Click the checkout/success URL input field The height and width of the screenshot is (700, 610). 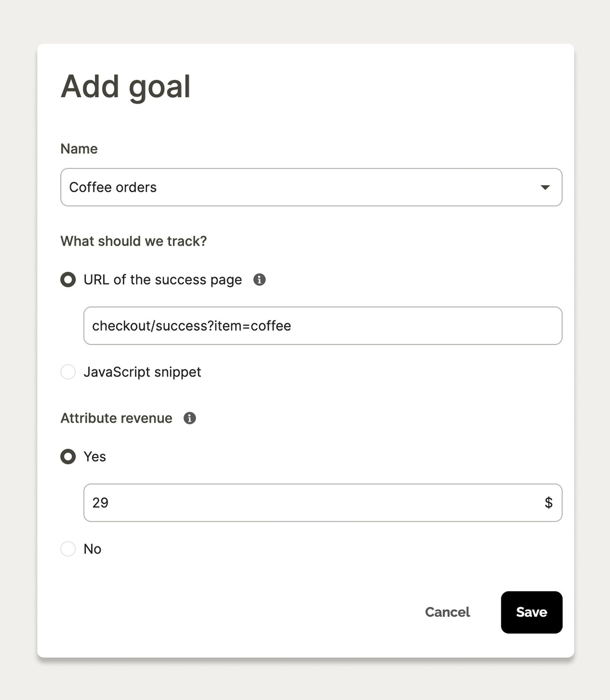point(323,326)
